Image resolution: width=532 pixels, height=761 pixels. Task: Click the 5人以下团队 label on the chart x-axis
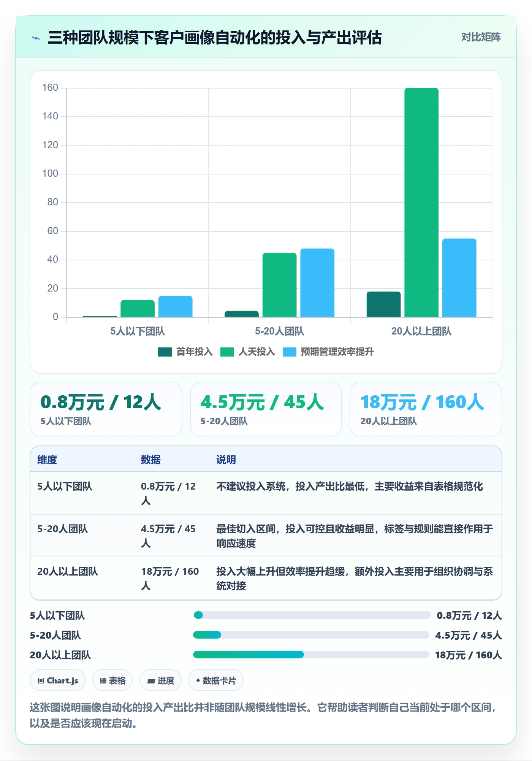(x=138, y=331)
